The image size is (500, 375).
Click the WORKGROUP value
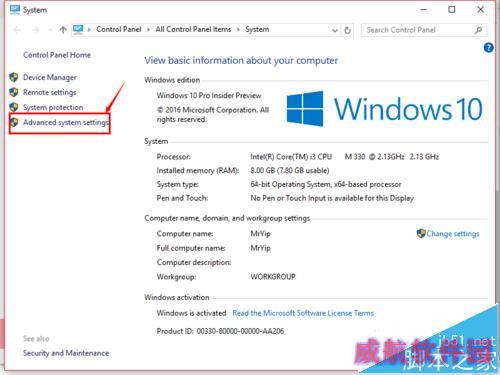tap(273, 277)
